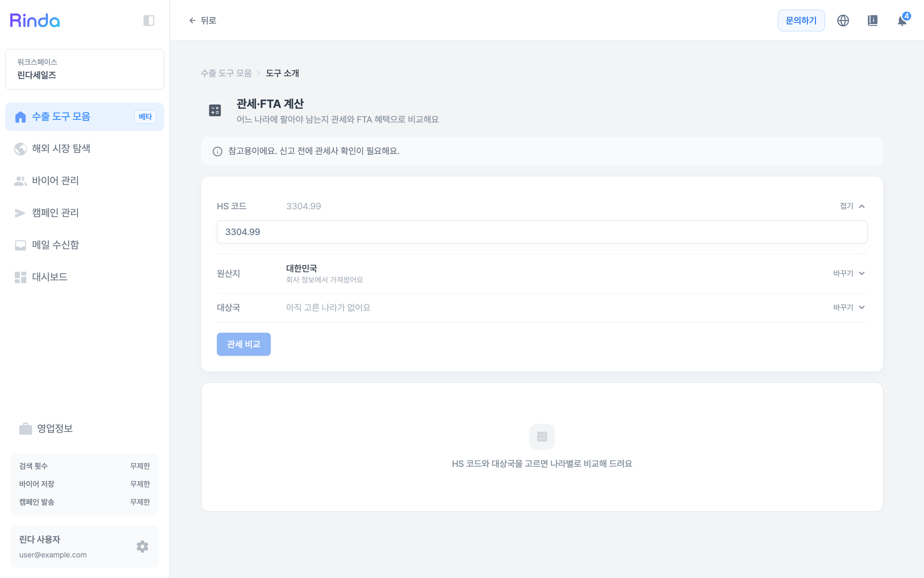Click the grid icon for 대시보드
924x578 pixels.
click(x=20, y=277)
